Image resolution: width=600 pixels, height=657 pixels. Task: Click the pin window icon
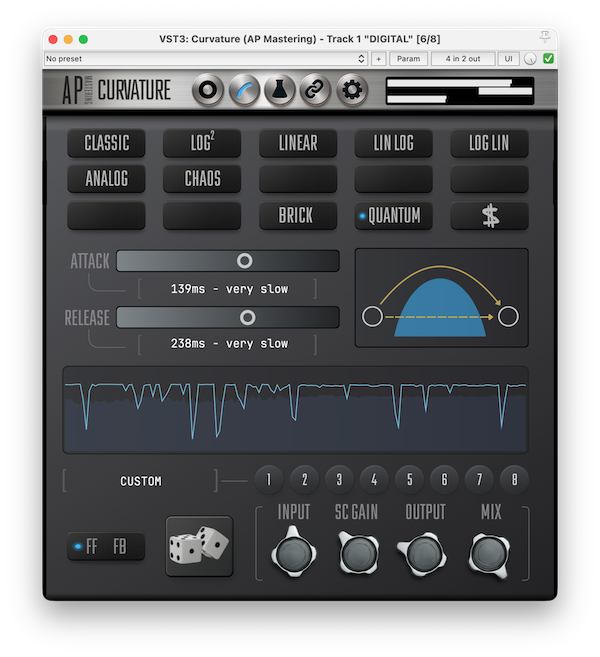(545, 37)
